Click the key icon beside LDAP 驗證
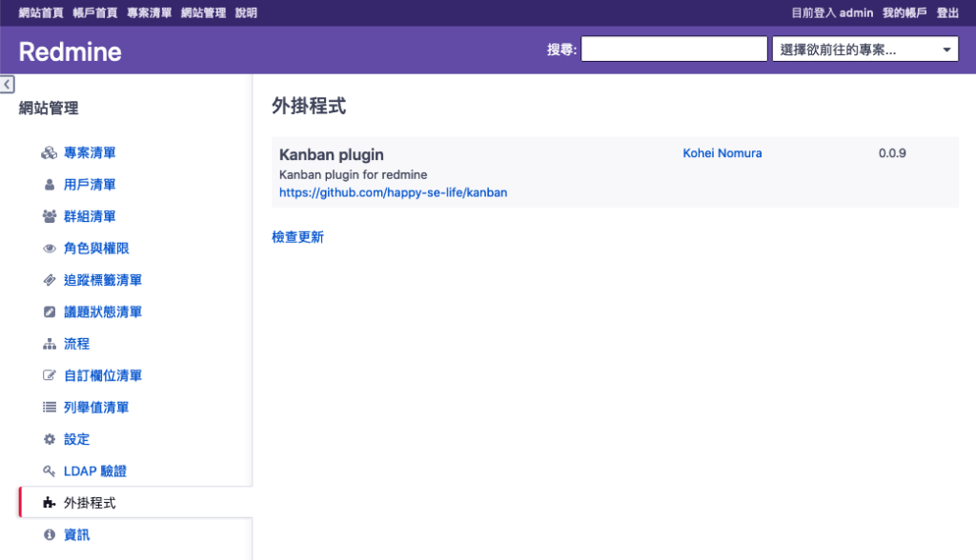976x560 pixels. [50, 471]
